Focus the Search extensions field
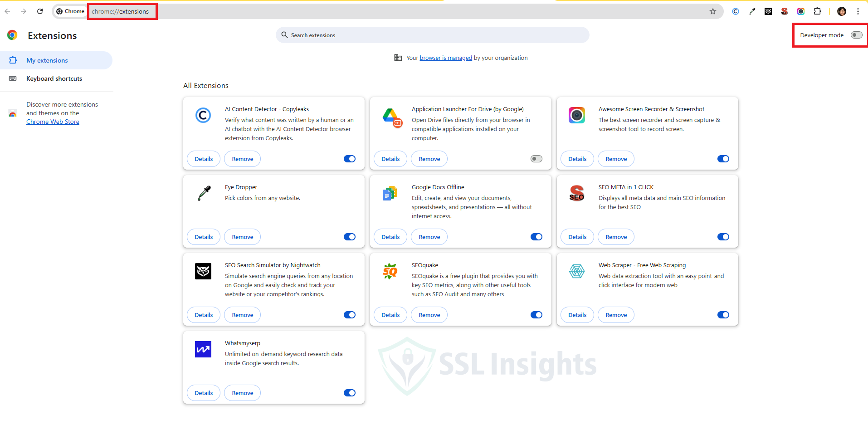The height and width of the screenshot is (435, 868). (432, 35)
